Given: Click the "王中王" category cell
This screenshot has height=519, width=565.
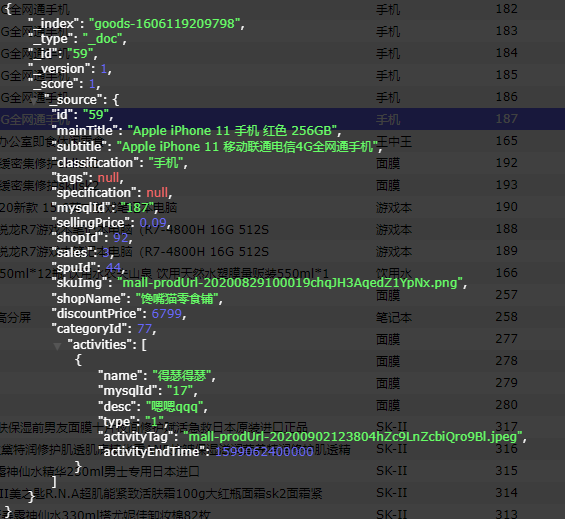Looking at the screenshot, I should pos(394,141).
